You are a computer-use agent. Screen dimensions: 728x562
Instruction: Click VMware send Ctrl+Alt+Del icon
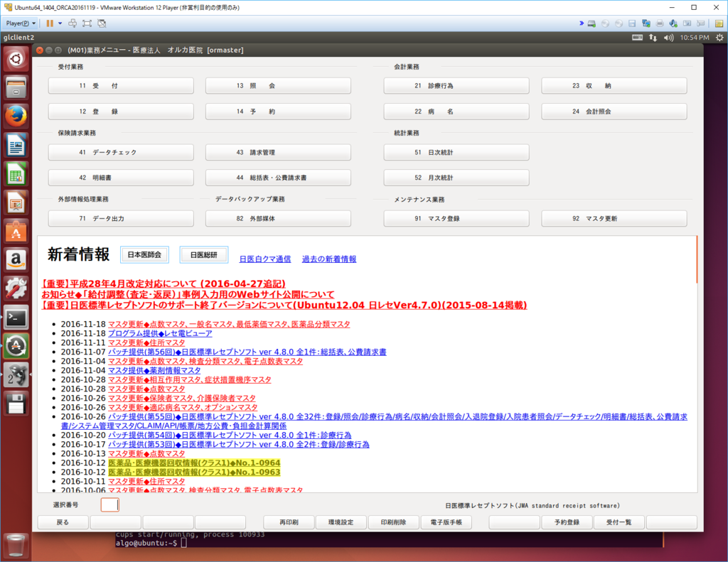click(73, 23)
